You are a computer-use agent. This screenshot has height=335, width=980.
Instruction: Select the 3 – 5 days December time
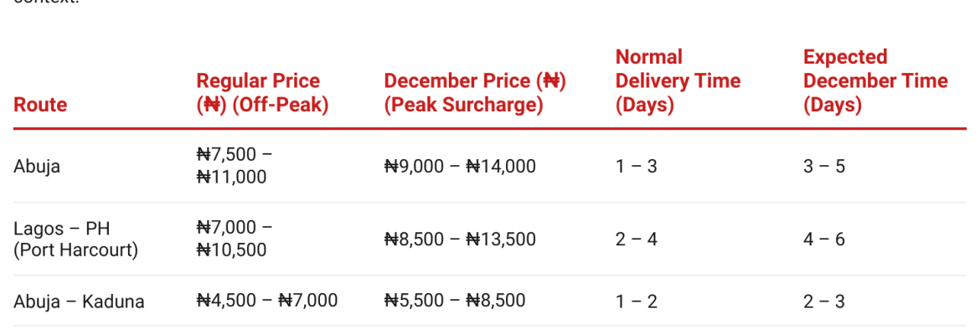click(824, 166)
